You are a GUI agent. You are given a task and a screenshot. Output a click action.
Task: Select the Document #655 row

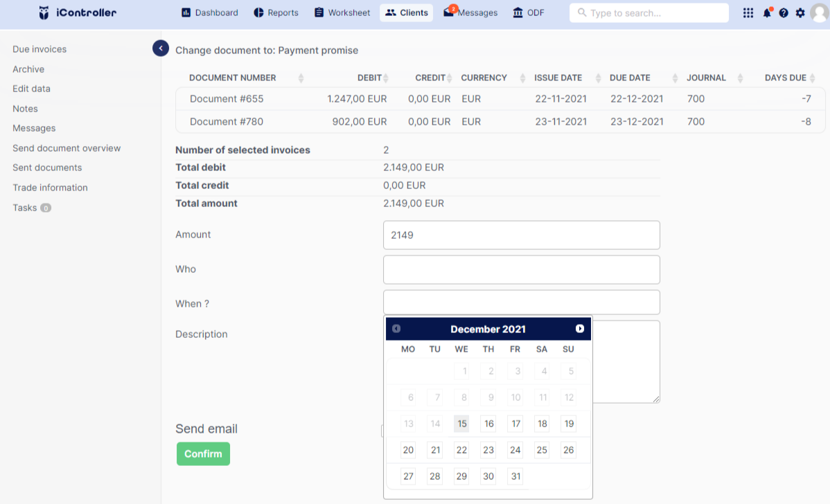click(x=500, y=99)
